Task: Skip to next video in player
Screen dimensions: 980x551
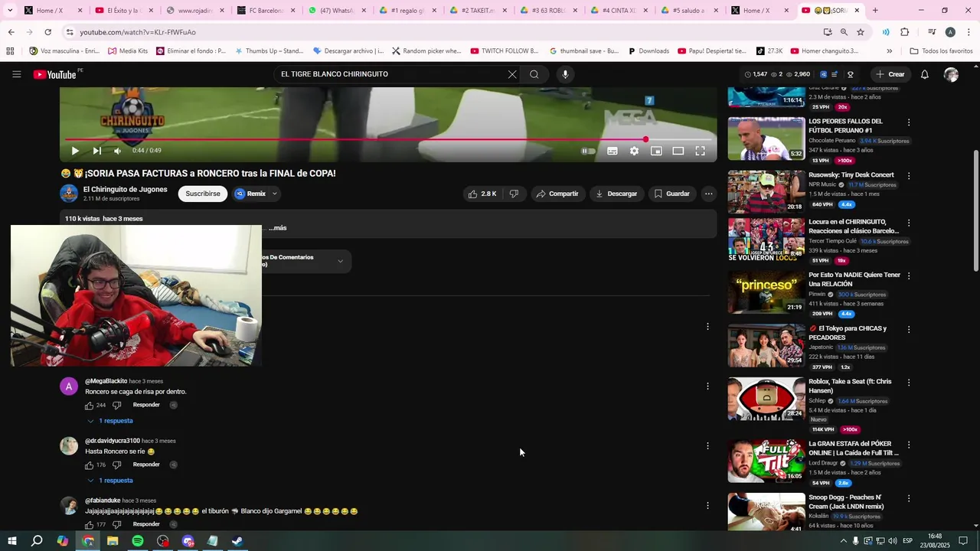Action: tap(97, 151)
